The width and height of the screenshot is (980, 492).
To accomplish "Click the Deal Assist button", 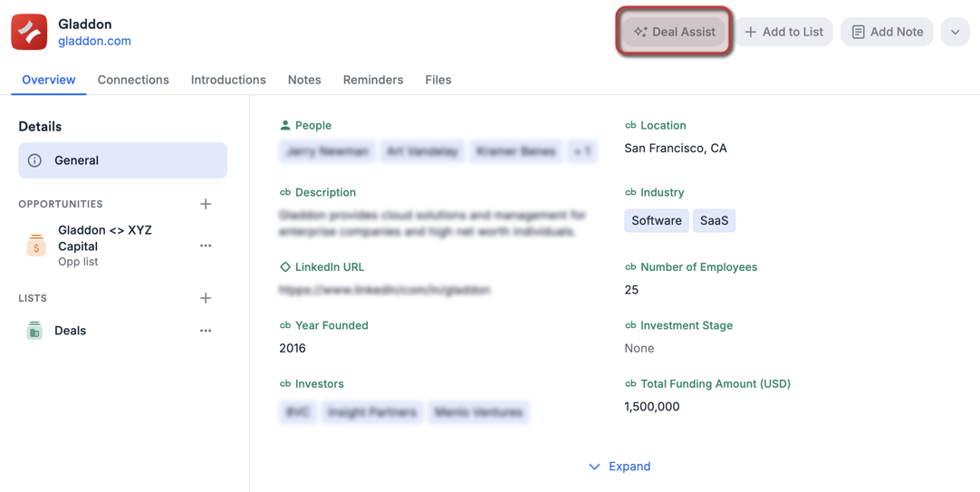I will click(675, 32).
